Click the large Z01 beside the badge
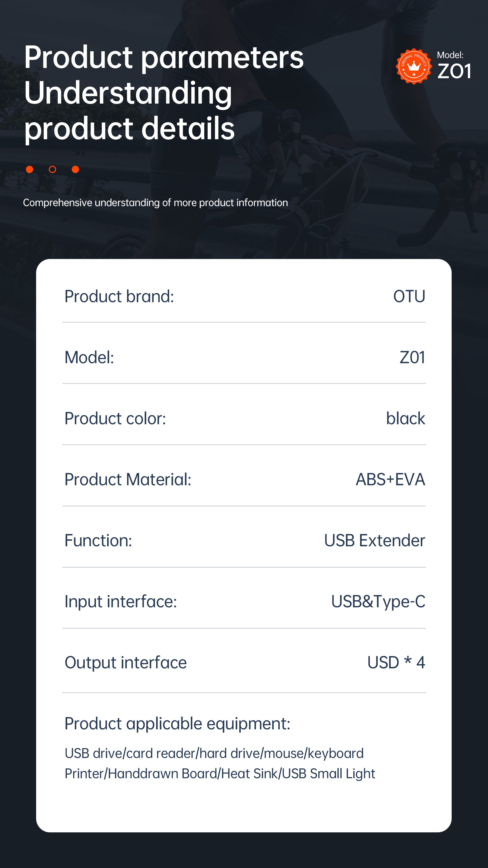 click(x=454, y=71)
